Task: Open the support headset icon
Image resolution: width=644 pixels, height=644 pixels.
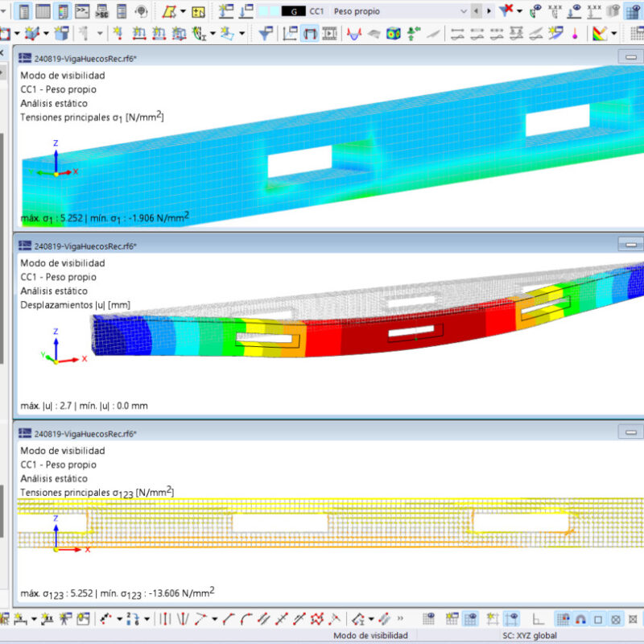Action: tap(141, 11)
